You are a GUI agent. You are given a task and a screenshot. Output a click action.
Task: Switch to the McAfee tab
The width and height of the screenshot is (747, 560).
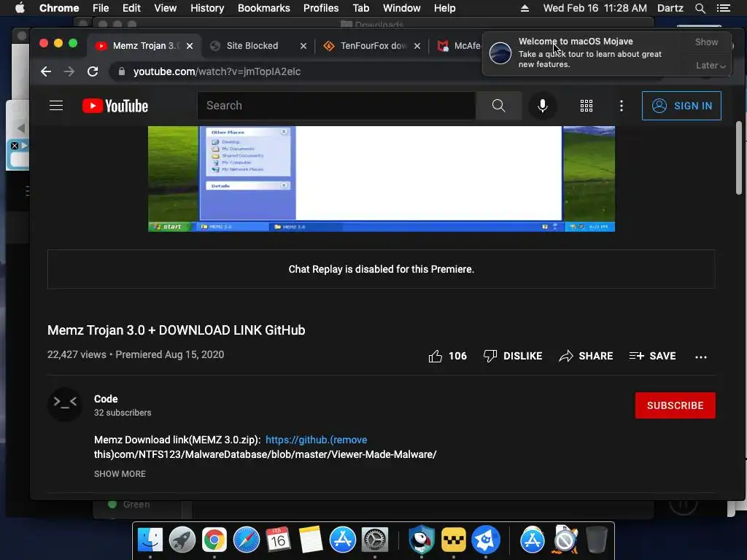coord(460,46)
